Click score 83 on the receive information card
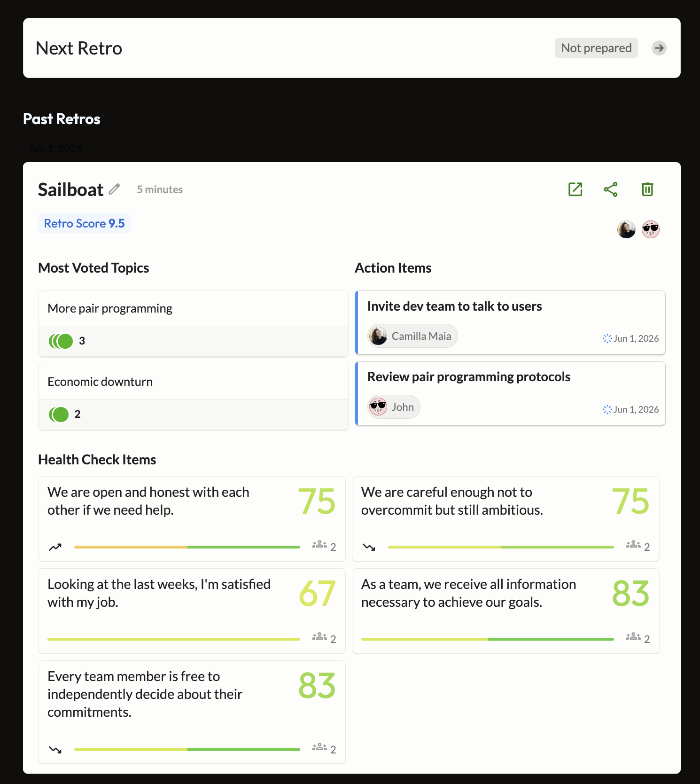Image resolution: width=700 pixels, height=784 pixels. point(630,593)
